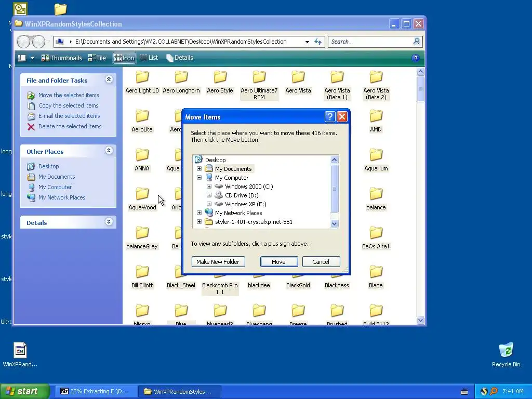Viewport: 532px width, 399px height.
Task: Click the main window scroll down arrow
Action: click(420, 320)
